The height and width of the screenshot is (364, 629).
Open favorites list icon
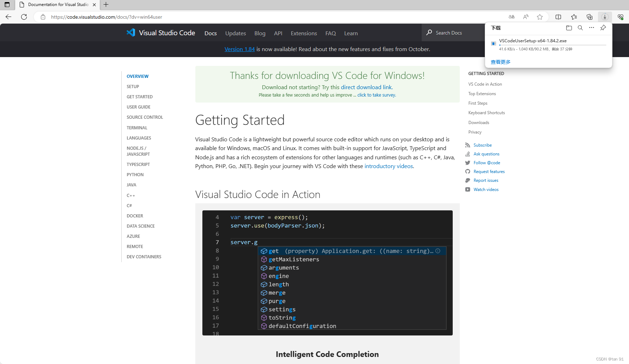click(x=574, y=17)
